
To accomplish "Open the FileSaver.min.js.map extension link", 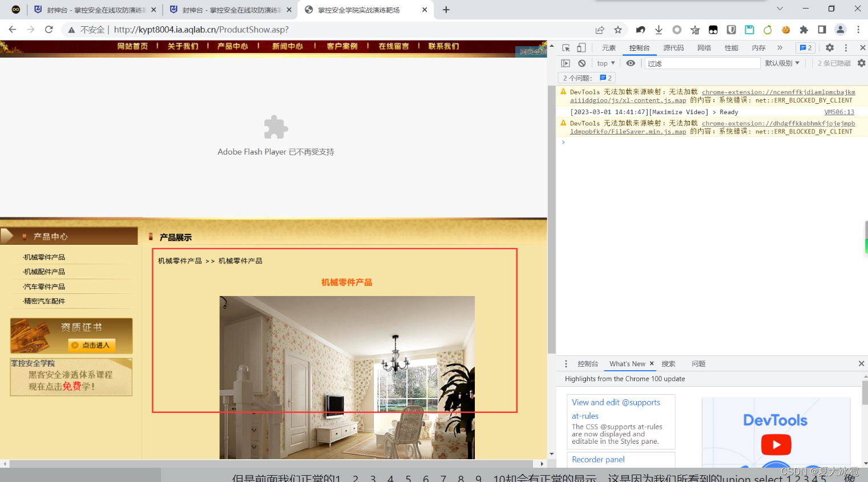I will coord(712,127).
